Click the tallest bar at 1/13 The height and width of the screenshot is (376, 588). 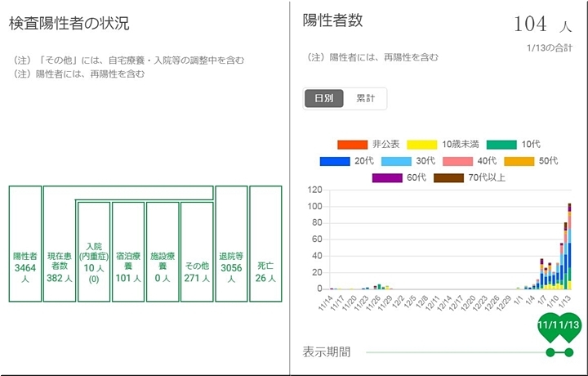(x=569, y=245)
